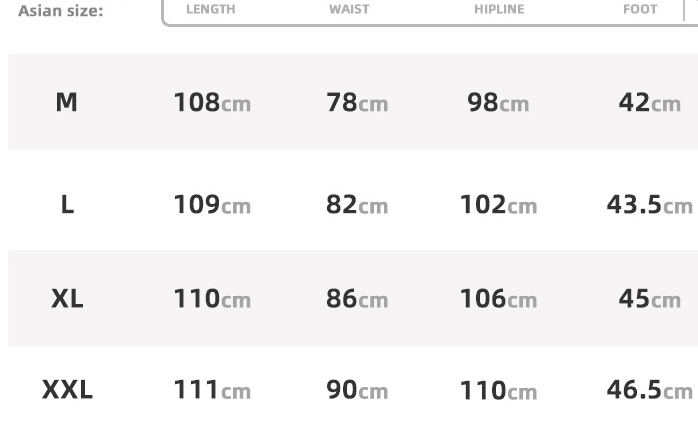Image resolution: width=698 pixels, height=431 pixels.
Task: Click the 43.5cm foot value
Action: 649,205
